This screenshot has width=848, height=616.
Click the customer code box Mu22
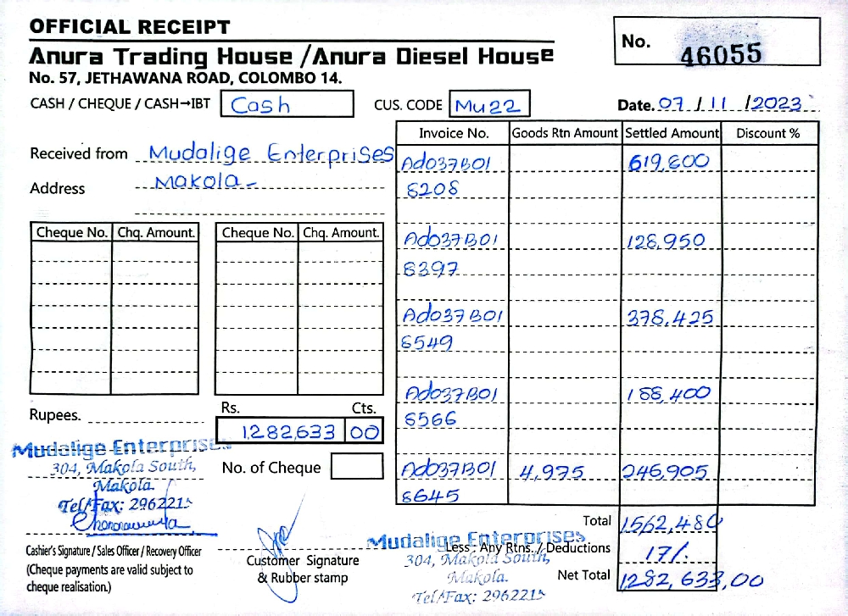(x=489, y=105)
